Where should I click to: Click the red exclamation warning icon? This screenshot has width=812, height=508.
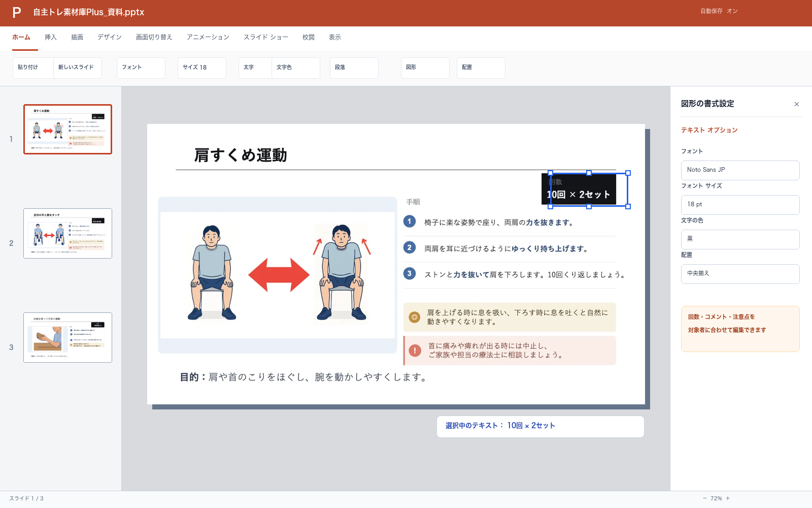pyautogui.click(x=415, y=351)
